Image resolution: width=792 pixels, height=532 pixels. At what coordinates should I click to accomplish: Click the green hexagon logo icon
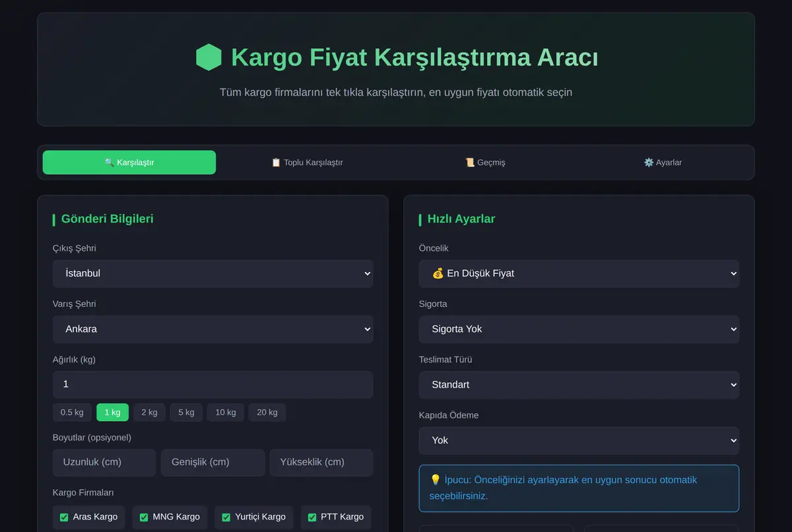(209, 57)
